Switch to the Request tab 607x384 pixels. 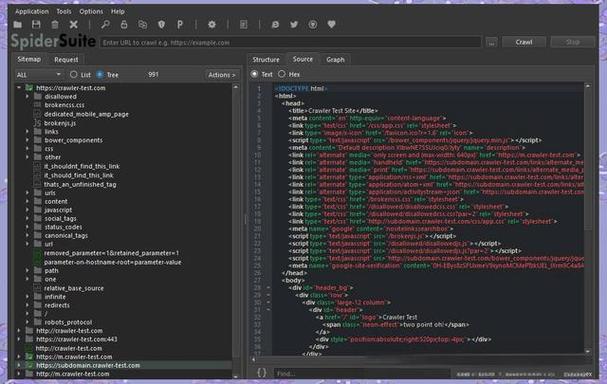pyautogui.click(x=66, y=60)
